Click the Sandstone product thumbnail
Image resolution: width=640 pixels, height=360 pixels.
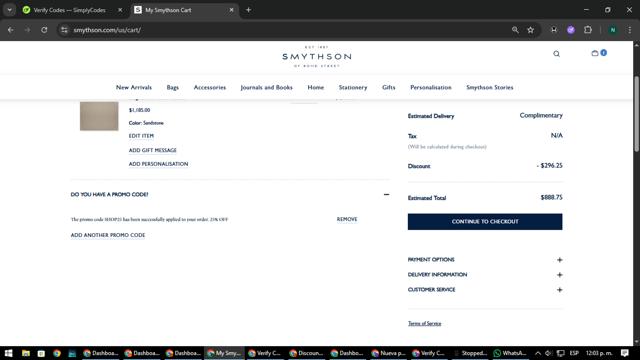point(99,116)
